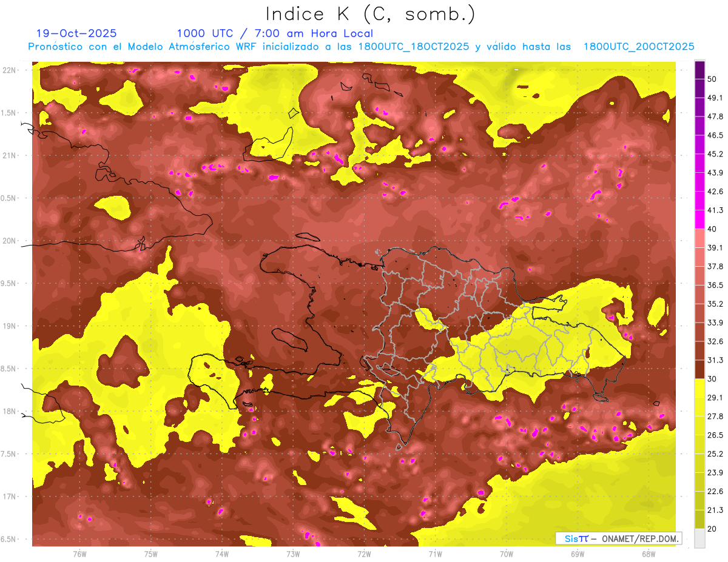728x562 pixels.
Task: Click the "19N" latitude label
Action: (x=10, y=326)
